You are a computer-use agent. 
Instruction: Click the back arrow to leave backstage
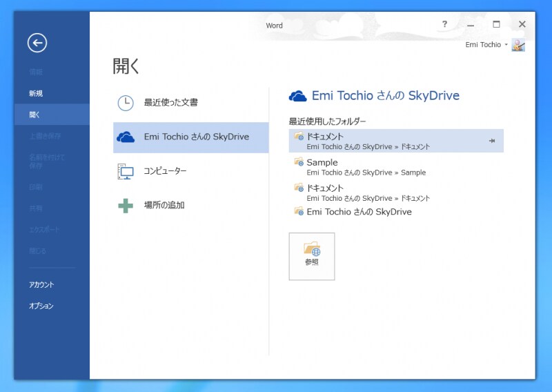click(37, 43)
